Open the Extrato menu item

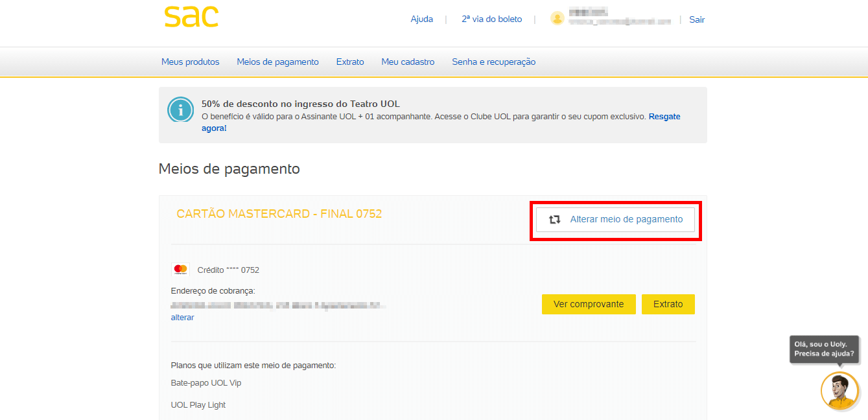[350, 62]
